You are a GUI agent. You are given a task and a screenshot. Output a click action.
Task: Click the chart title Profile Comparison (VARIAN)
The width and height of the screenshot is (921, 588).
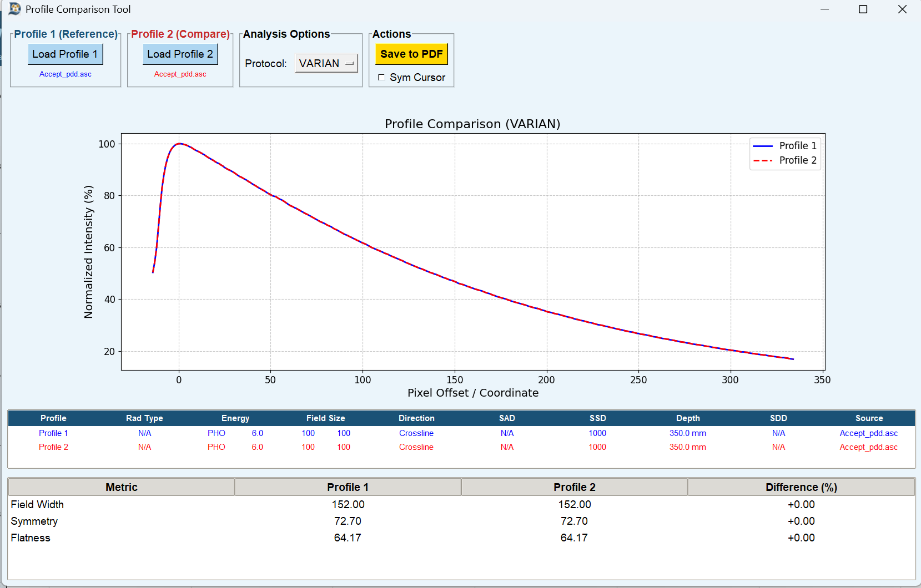472,124
